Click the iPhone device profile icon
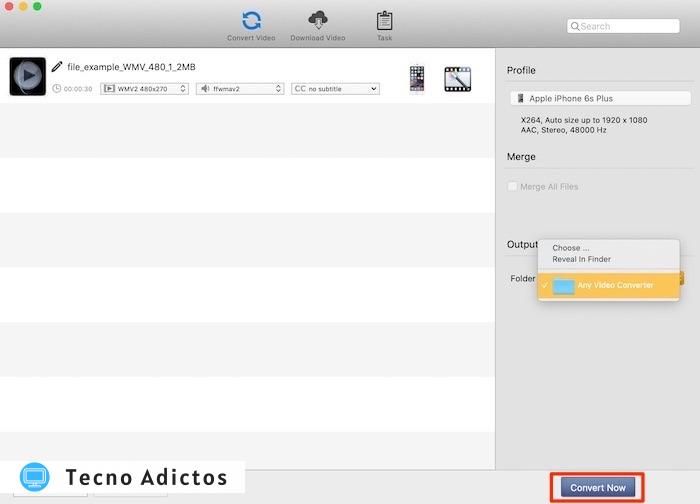 [x=417, y=78]
